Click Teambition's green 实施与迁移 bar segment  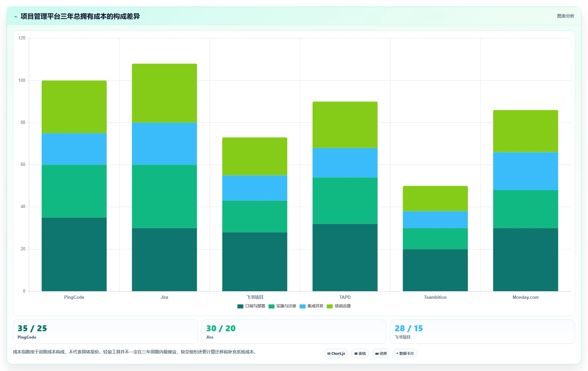coord(435,238)
